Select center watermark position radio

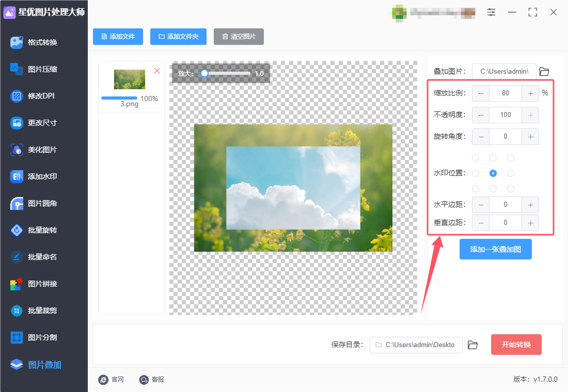(x=493, y=173)
